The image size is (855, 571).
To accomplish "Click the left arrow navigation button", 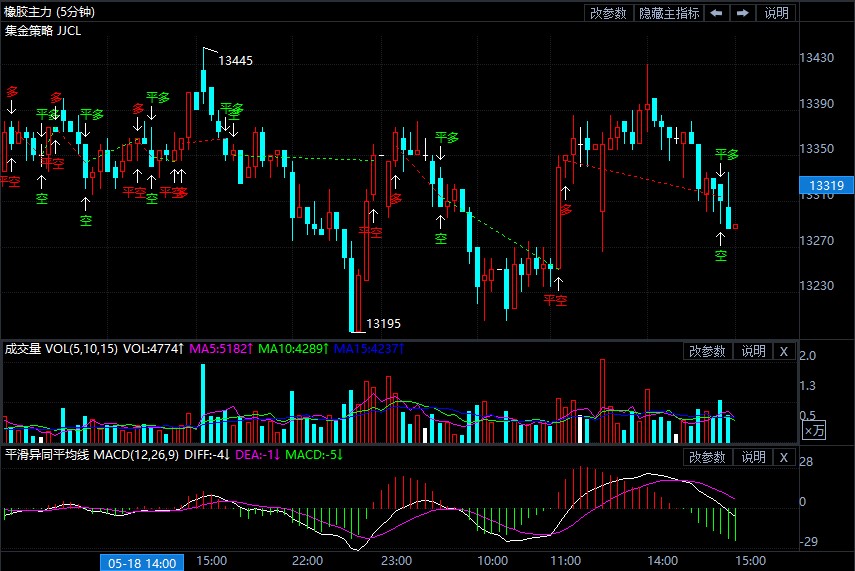I will click(717, 13).
